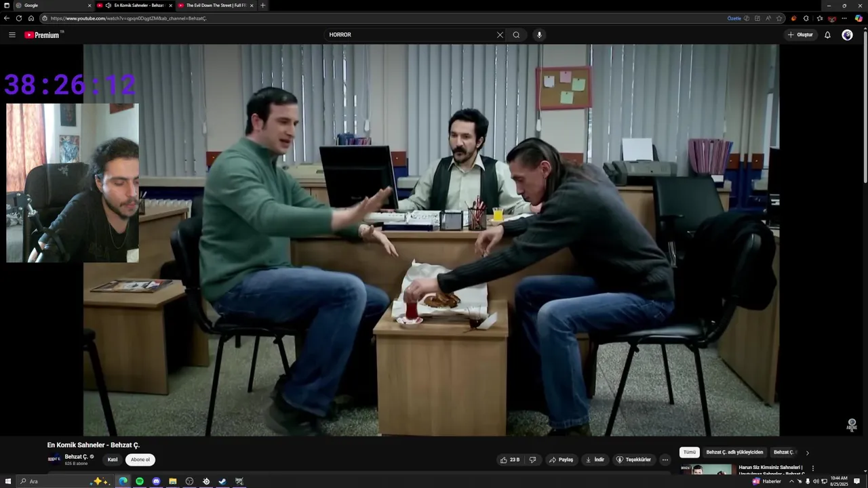Image resolution: width=868 pixels, height=488 pixels.
Task: Reload the current page
Action: point(19,18)
